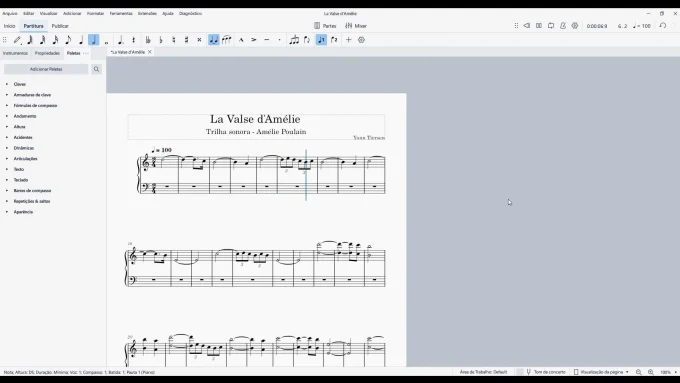Open Ferramentas menu
The image size is (680, 383).
click(x=121, y=13)
